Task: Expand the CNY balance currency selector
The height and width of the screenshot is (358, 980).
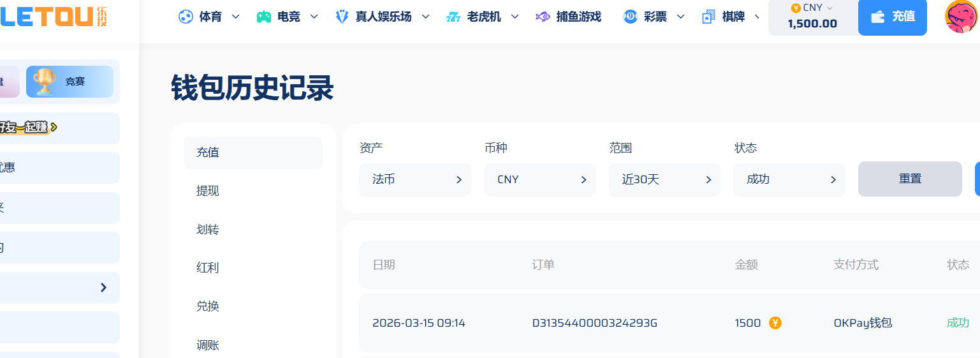Action: tap(812, 17)
